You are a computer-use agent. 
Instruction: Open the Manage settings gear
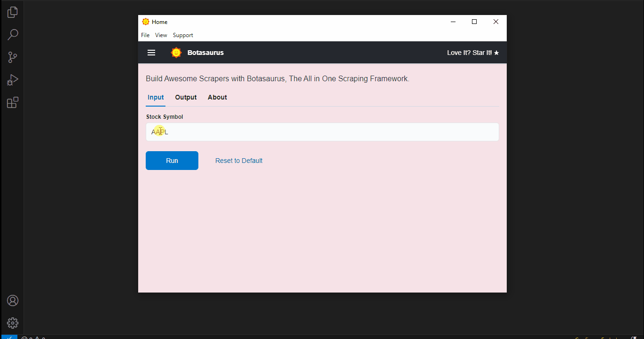pyautogui.click(x=12, y=323)
